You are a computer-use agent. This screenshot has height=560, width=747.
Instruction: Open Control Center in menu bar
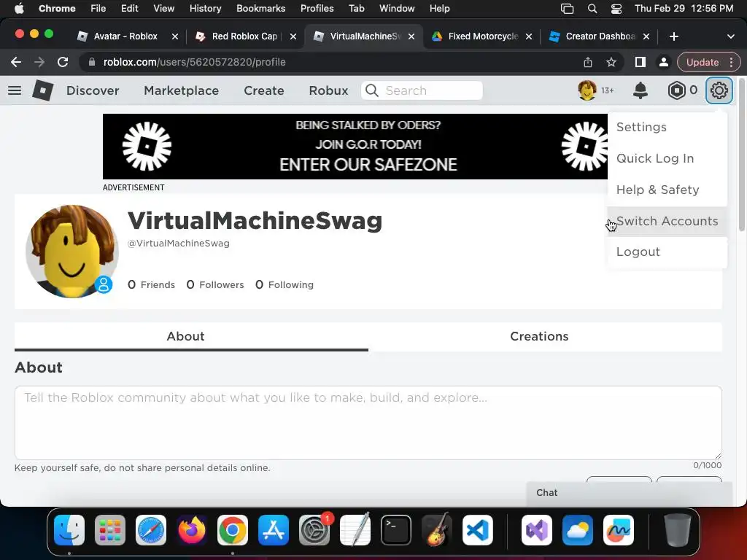pos(616,9)
